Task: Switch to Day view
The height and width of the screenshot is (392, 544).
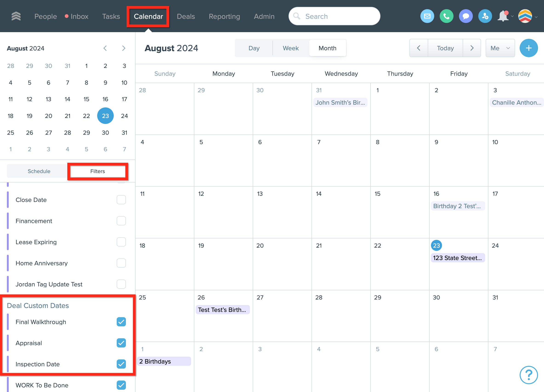Action: pos(254,48)
